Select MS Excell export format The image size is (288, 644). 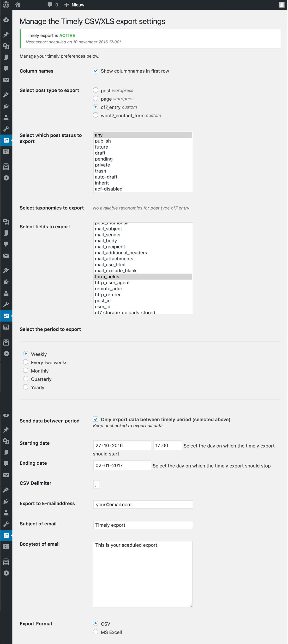point(96,632)
